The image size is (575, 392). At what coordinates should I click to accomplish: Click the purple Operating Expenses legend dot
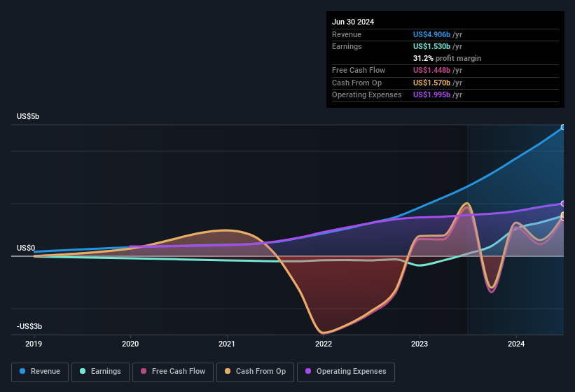tap(308, 371)
